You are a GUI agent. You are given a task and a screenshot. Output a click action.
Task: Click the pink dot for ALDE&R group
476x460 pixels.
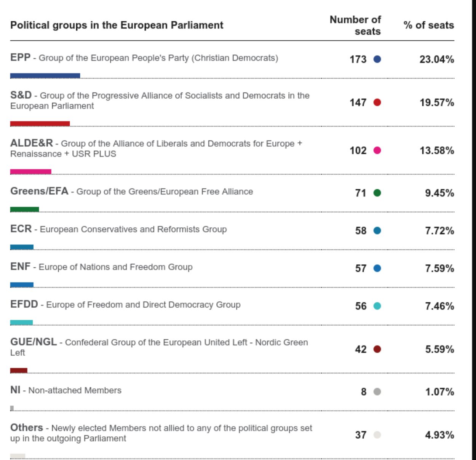pyautogui.click(x=377, y=150)
